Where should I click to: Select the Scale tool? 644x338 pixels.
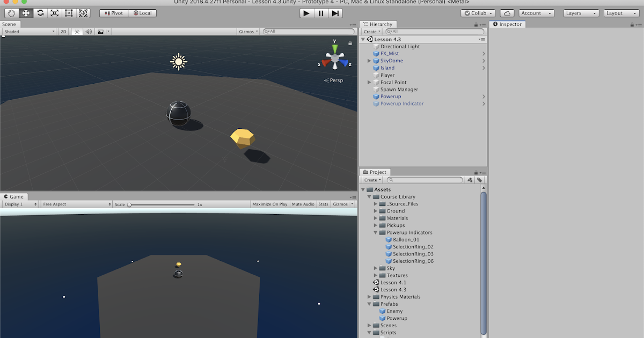click(54, 13)
